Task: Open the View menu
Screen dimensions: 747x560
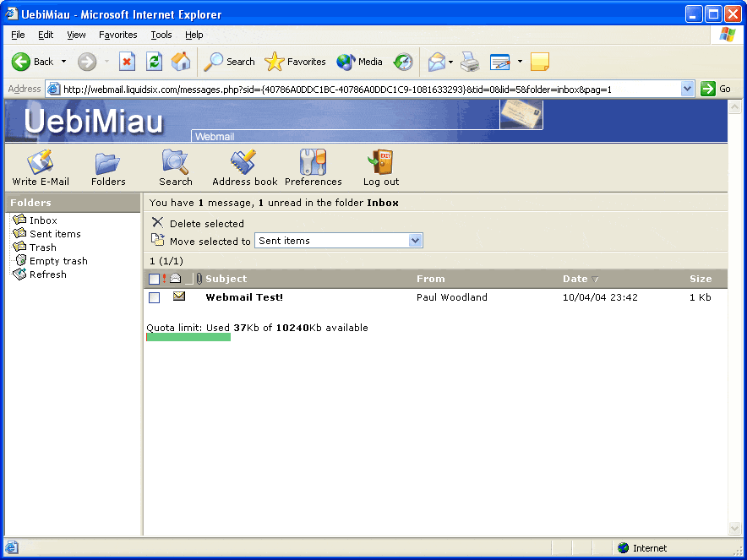Action: point(76,35)
